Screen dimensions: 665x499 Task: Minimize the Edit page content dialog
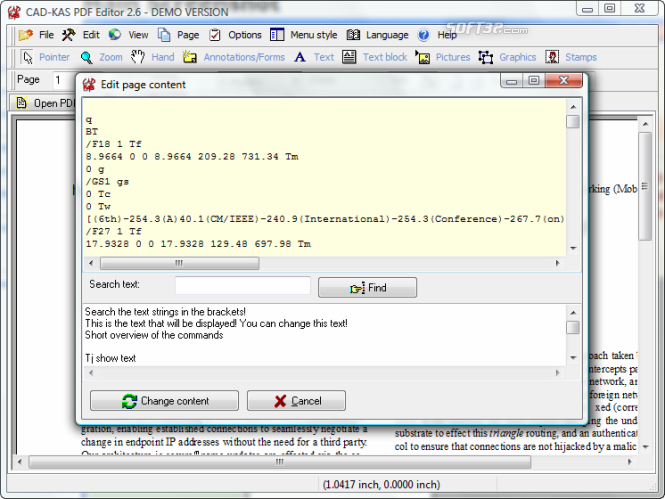511,80
